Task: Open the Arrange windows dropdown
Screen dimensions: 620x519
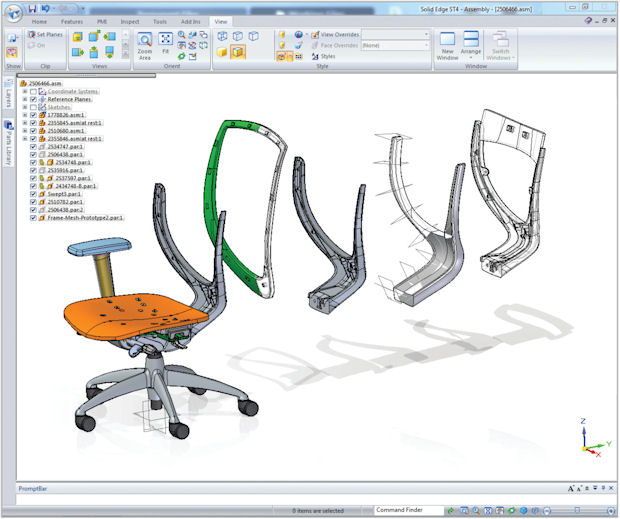Action: tap(471, 50)
